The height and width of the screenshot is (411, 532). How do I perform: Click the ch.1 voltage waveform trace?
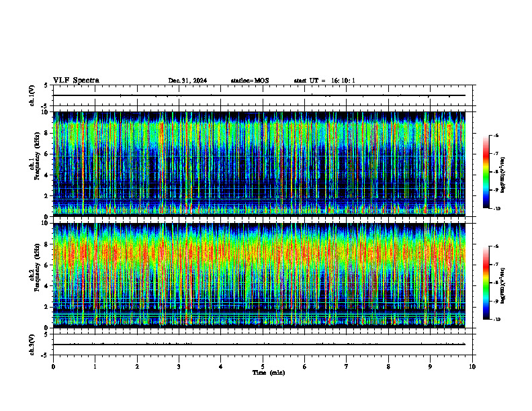(x=259, y=95)
